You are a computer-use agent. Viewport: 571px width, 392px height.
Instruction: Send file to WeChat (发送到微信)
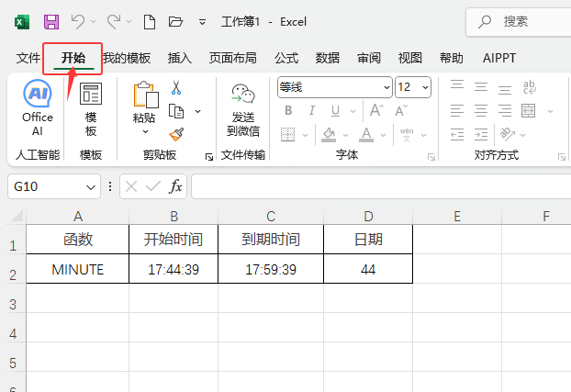(243, 109)
